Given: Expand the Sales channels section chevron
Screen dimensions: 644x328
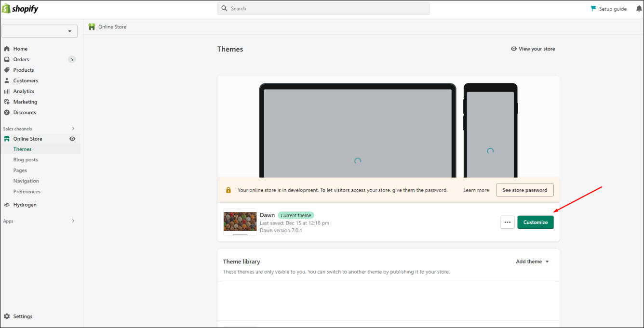Looking at the screenshot, I should point(73,129).
